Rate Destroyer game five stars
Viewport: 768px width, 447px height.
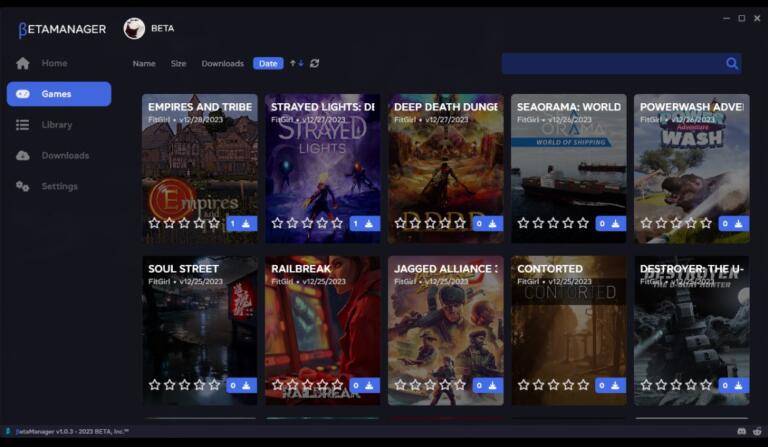706,385
